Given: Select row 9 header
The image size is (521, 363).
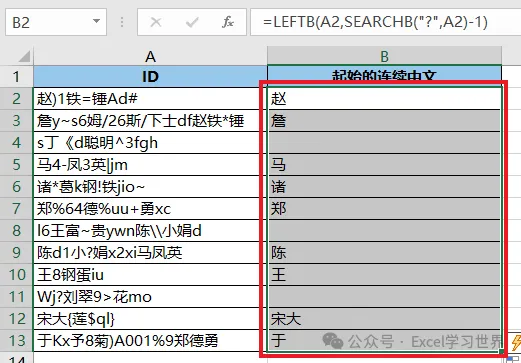Looking at the screenshot, I should 17,253.
